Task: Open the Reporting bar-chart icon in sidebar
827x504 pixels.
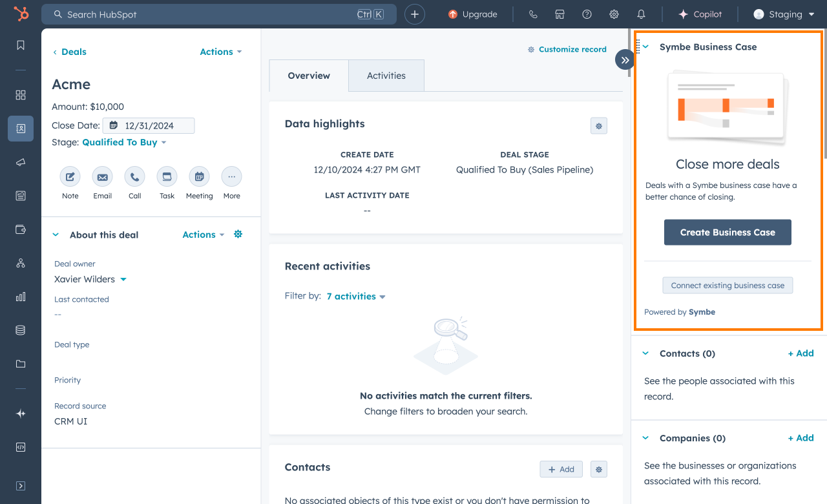Action: point(21,297)
